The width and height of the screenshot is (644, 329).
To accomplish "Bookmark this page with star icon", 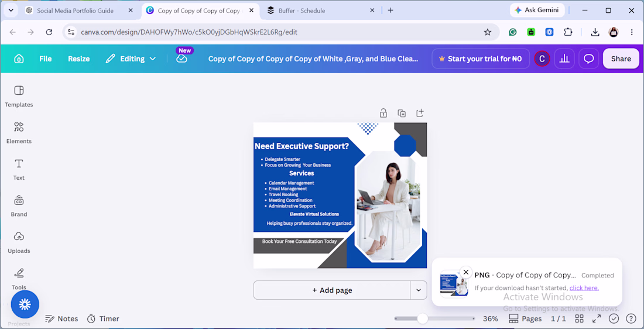I will (488, 32).
